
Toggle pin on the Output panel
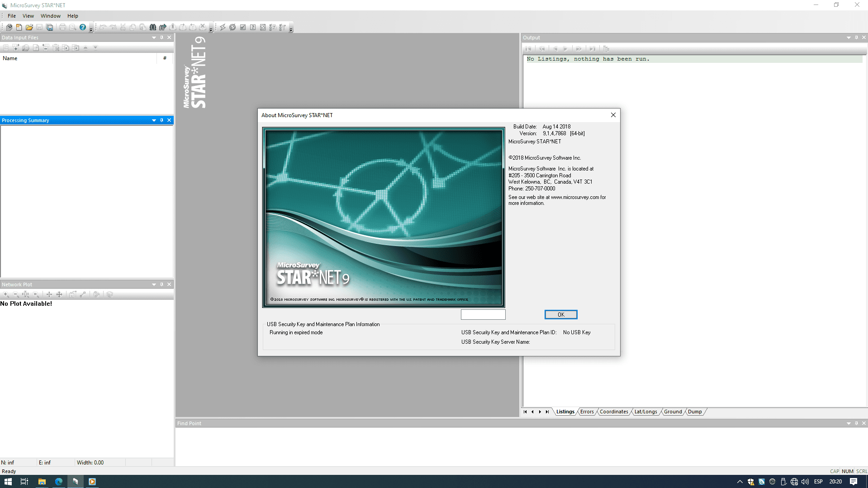[856, 37]
